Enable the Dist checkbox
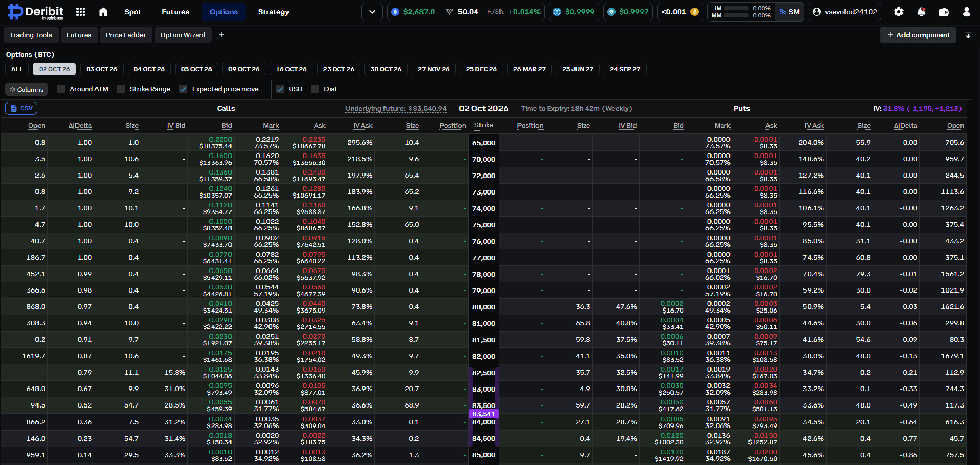This screenshot has height=465, width=980. click(x=315, y=89)
